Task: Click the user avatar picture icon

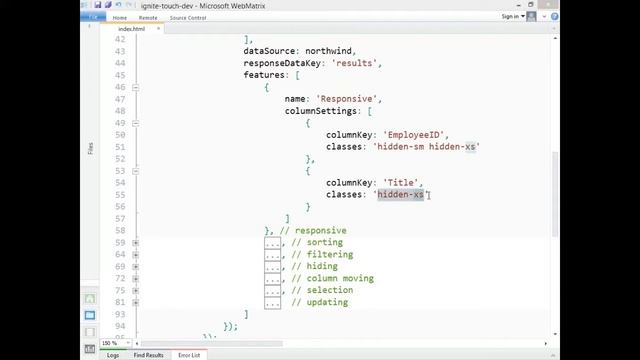Action: click(531, 16)
